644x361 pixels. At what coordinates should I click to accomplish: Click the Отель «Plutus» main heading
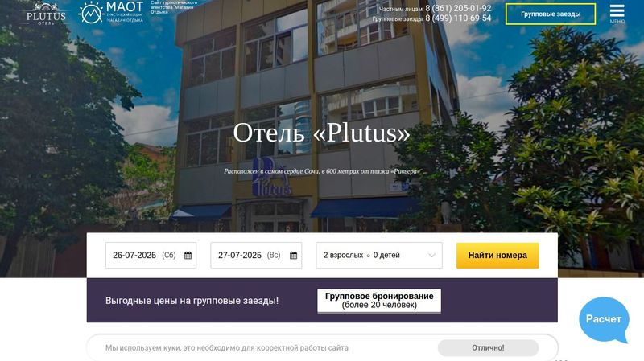pyautogui.click(x=321, y=133)
